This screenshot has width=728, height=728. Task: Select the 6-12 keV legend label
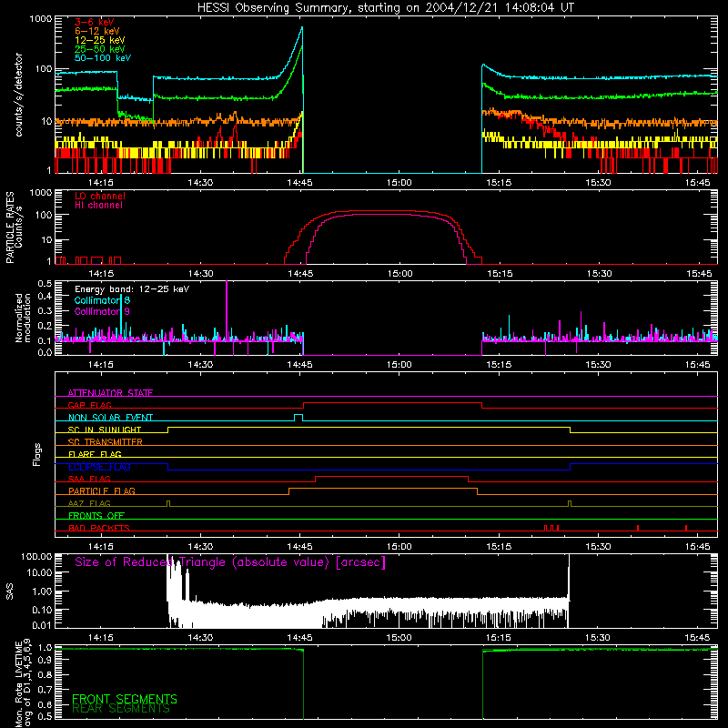97,31
